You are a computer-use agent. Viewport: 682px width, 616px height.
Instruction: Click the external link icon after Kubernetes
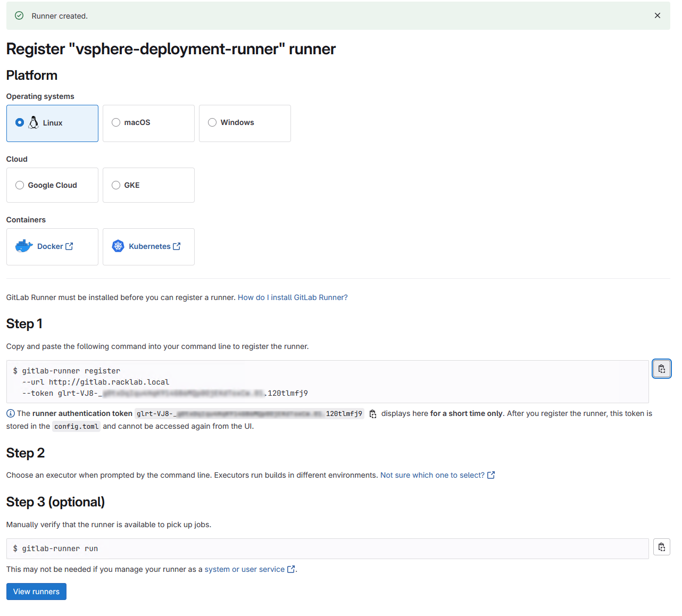point(177,246)
